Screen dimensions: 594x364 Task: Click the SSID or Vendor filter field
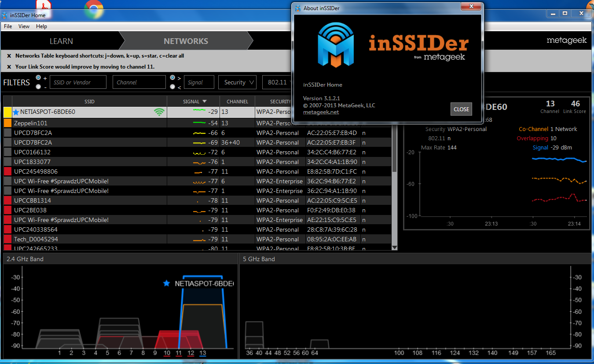pos(78,82)
